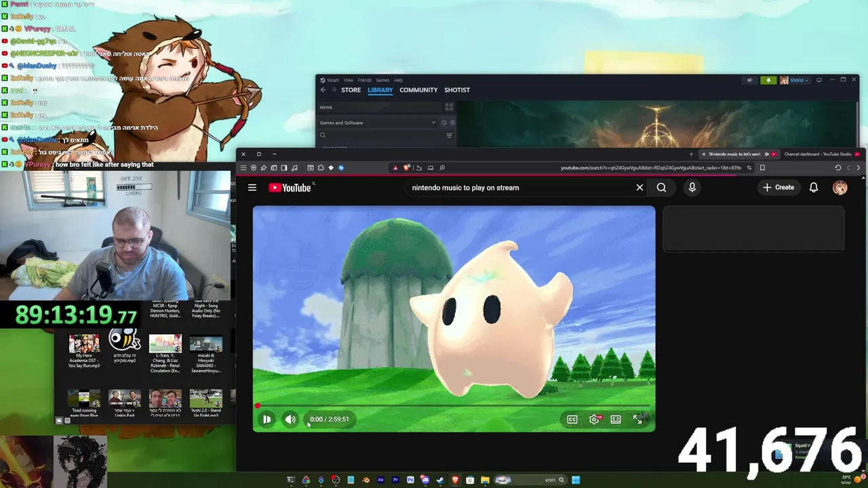Open the Windows Start button on taskbar

click(x=576, y=480)
